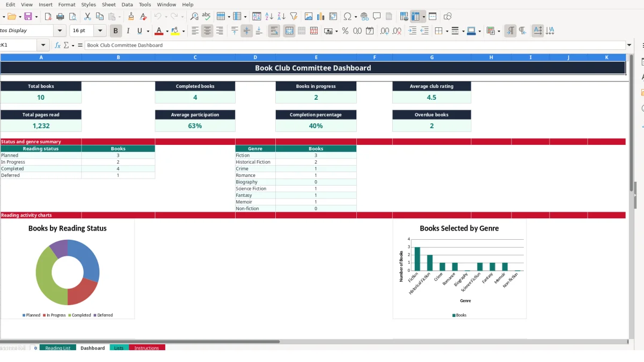Toggle Freeze Rows and Columns
The width and height of the screenshot is (644, 362).
[x=416, y=17]
